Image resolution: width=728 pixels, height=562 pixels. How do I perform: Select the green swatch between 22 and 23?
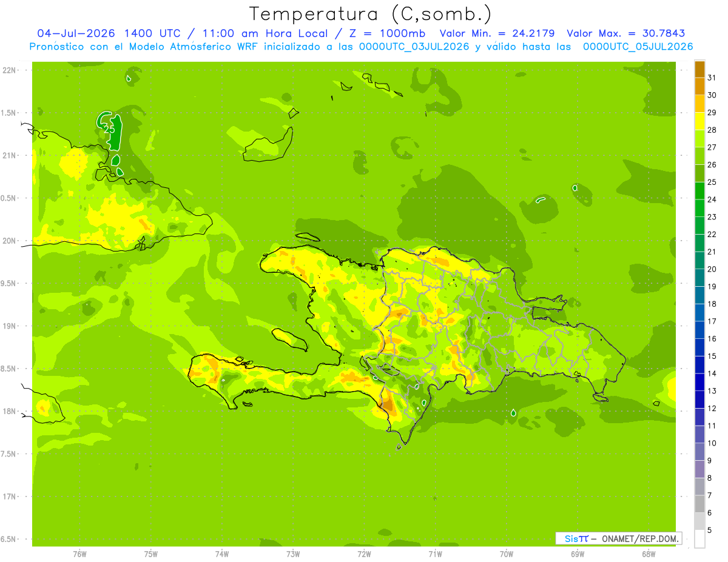(x=699, y=226)
